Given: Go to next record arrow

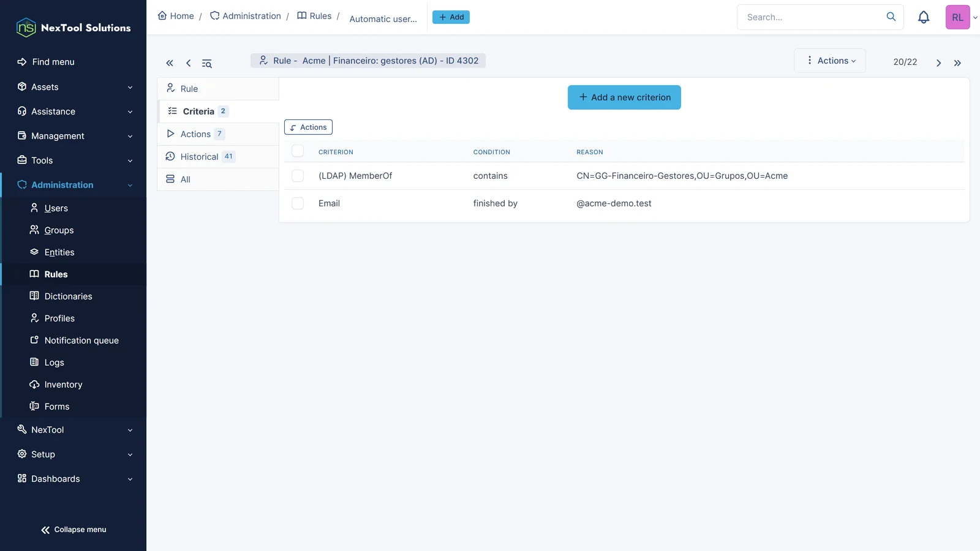Looking at the screenshot, I should tap(938, 62).
